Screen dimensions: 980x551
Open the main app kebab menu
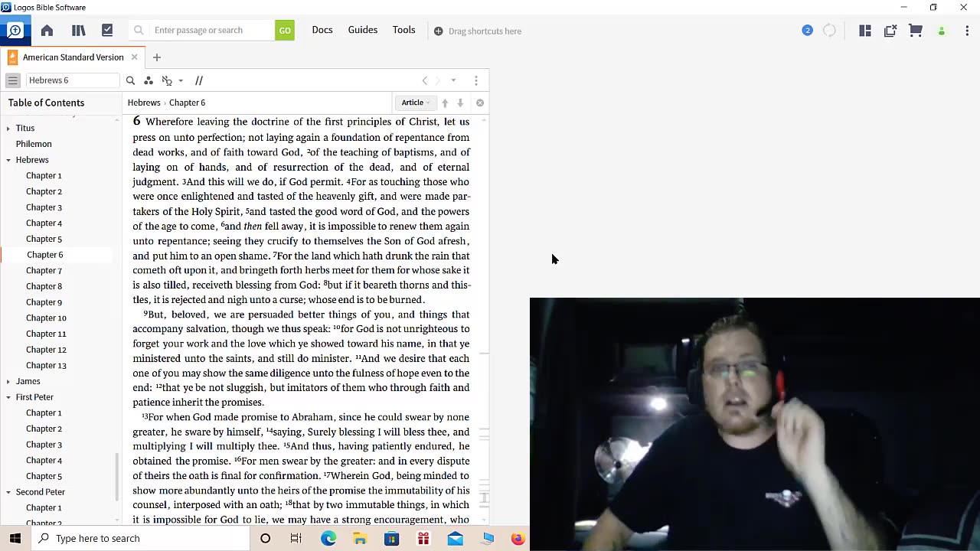click(x=967, y=31)
